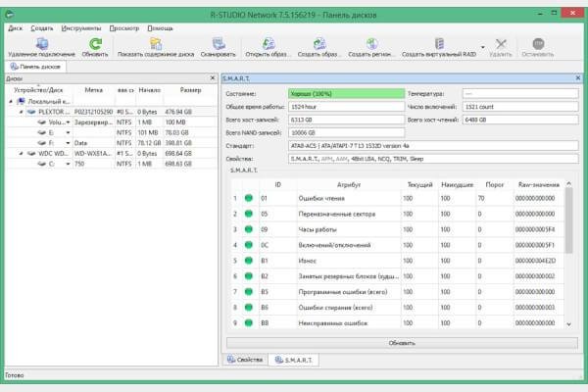Open Show disk contents toolbar icon

coord(156,44)
